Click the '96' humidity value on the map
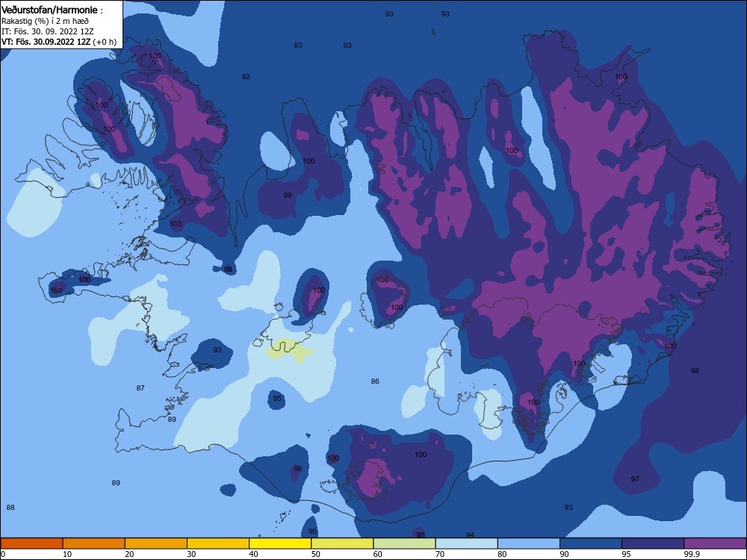This screenshot has width=747, height=560. (298, 469)
